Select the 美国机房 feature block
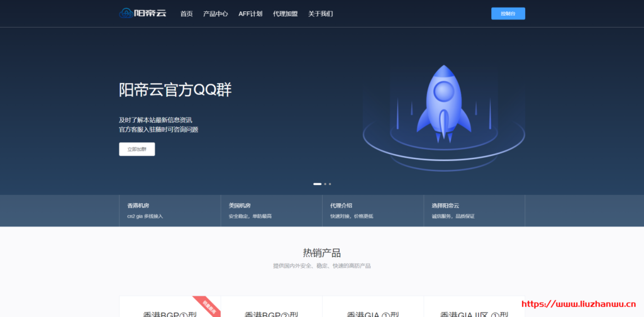 tap(272, 211)
